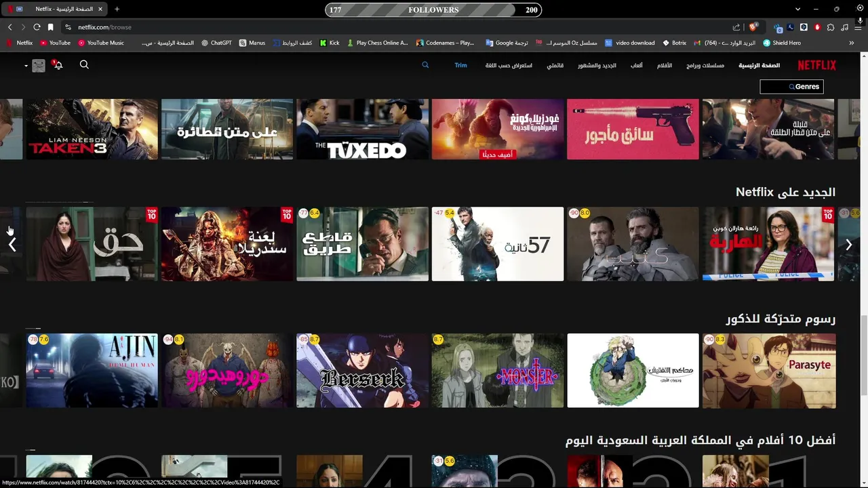
Task: Open مسلسلات وبرامج menu item
Action: 705,65
